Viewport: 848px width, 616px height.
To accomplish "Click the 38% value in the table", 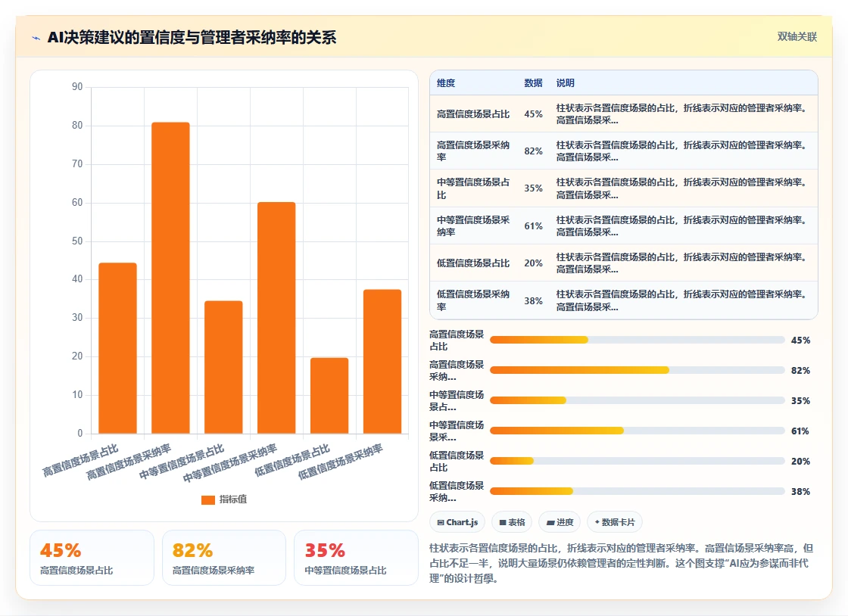I will [533, 301].
